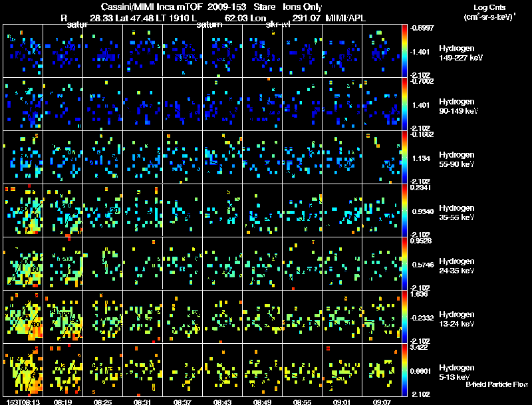Screen dimensions: 532x405
Task: Click the '08:19' time axis label
Action: click(x=63, y=402)
